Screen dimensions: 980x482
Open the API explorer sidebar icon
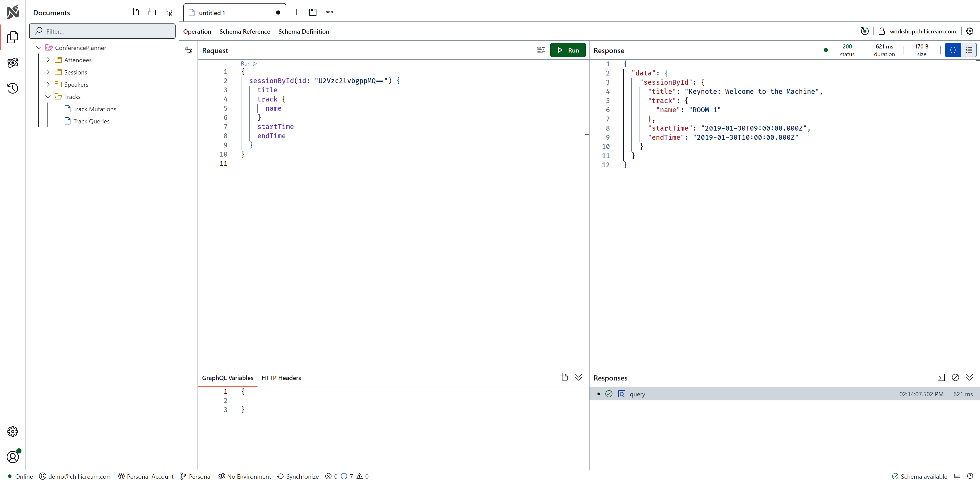click(x=13, y=63)
